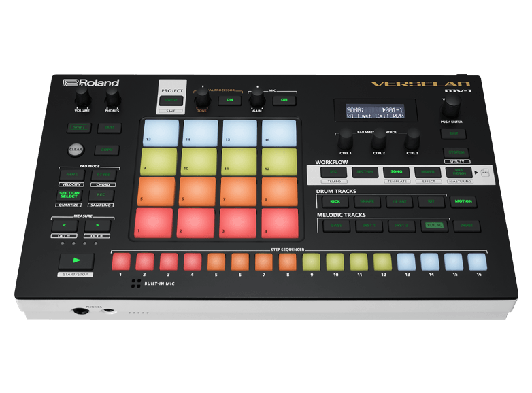Select the BASS melodic track
The width and height of the screenshot is (532, 393).
(336, 226)
